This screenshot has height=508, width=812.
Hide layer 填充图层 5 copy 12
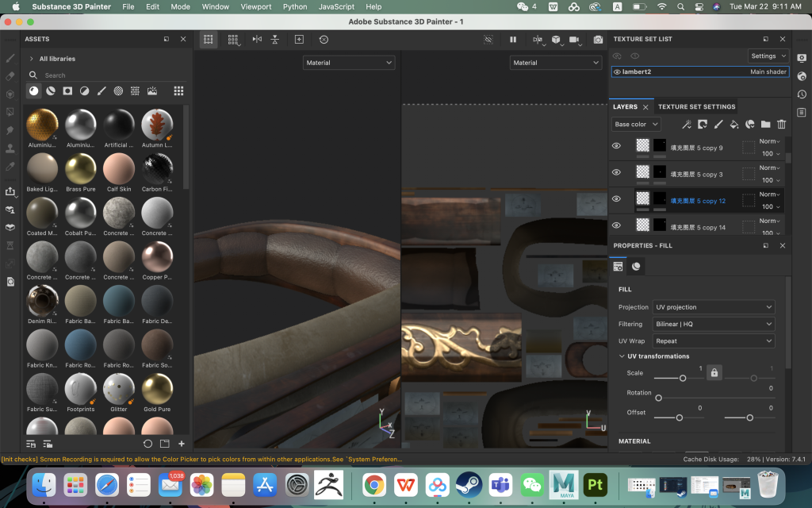click(x=616, y=198)
